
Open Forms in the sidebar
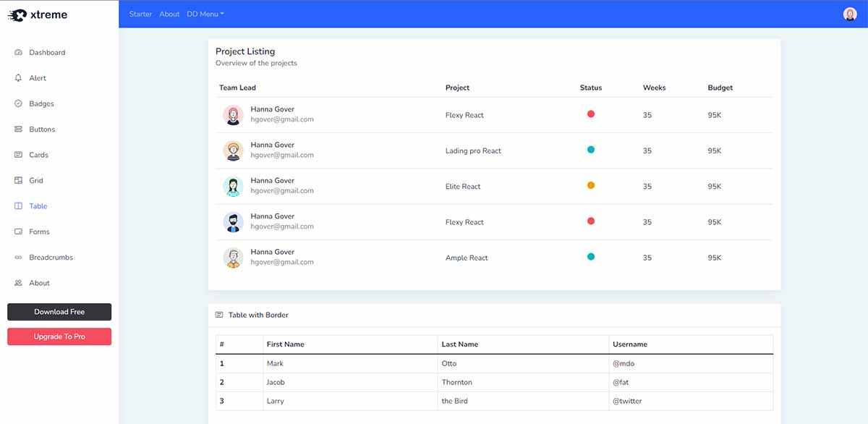[x=39, y=232]
